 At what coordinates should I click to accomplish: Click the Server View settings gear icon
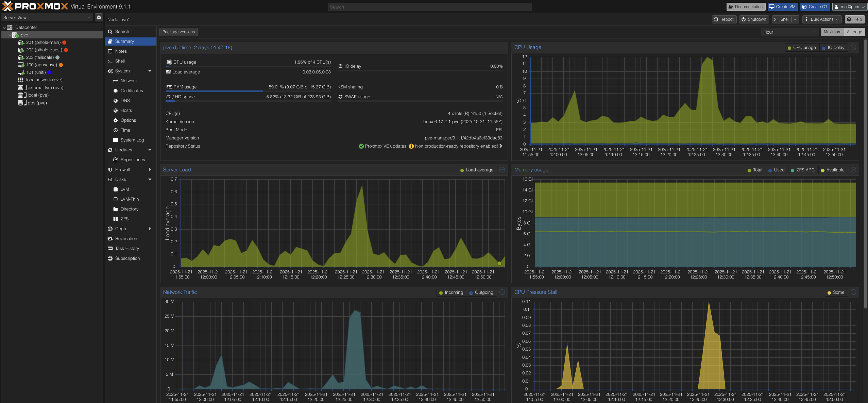99,17
